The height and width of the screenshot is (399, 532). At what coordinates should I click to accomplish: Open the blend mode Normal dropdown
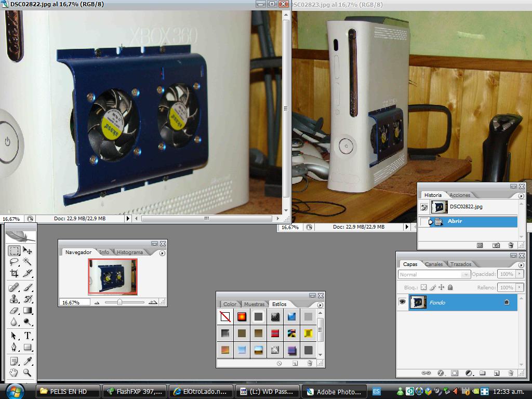434,274
